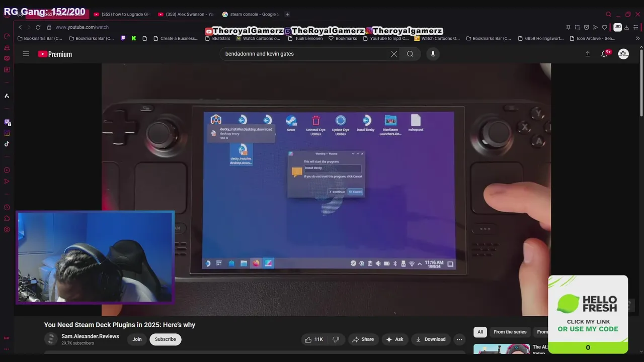Open the History clock icon in sidebar
The width and height of the screenshot is (644, 362).
(7, 207)
